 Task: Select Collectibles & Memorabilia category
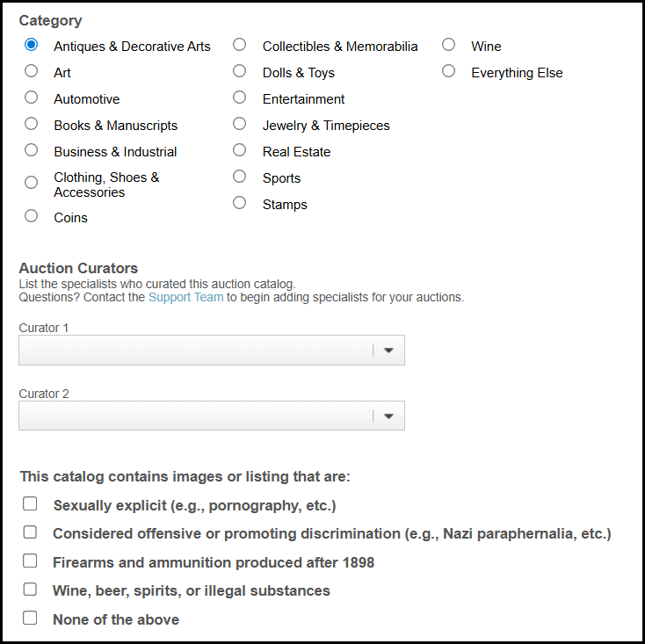(x=239, y=45)
